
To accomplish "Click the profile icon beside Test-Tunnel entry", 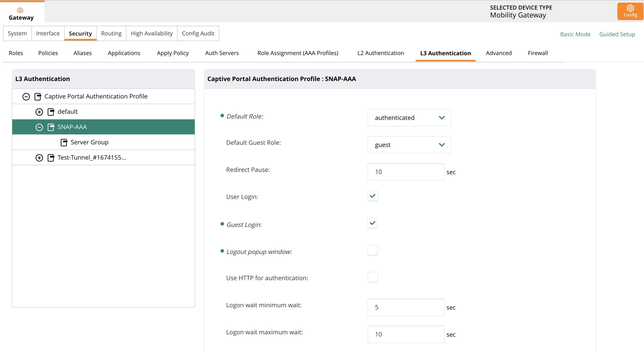I will click(51, 158).
